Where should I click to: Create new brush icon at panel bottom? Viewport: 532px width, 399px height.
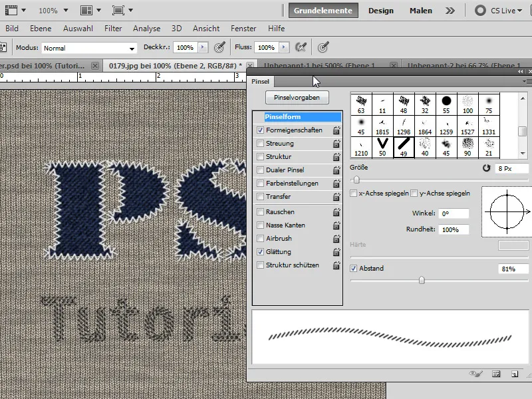click(515, 374)
